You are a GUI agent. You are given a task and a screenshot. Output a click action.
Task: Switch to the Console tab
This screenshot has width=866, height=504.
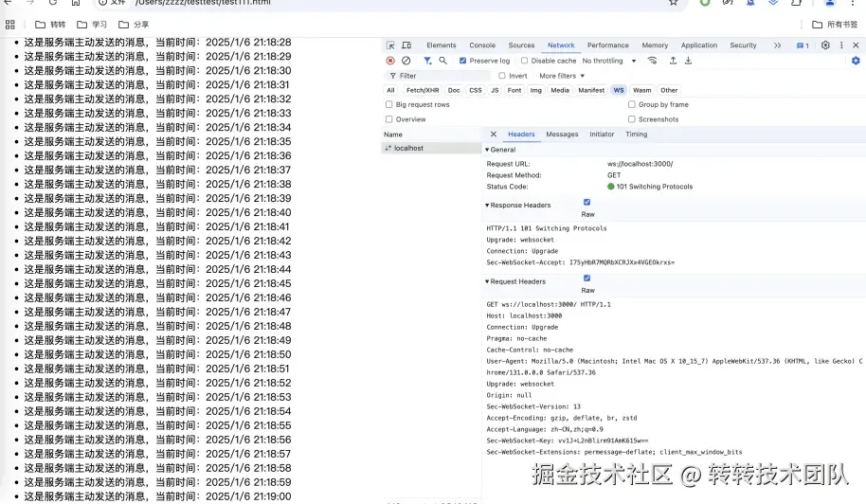482,45
